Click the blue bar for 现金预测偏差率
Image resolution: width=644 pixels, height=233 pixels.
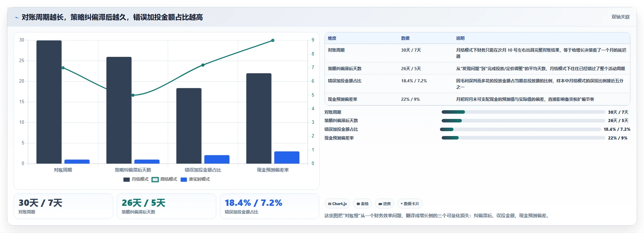[287, 157]
